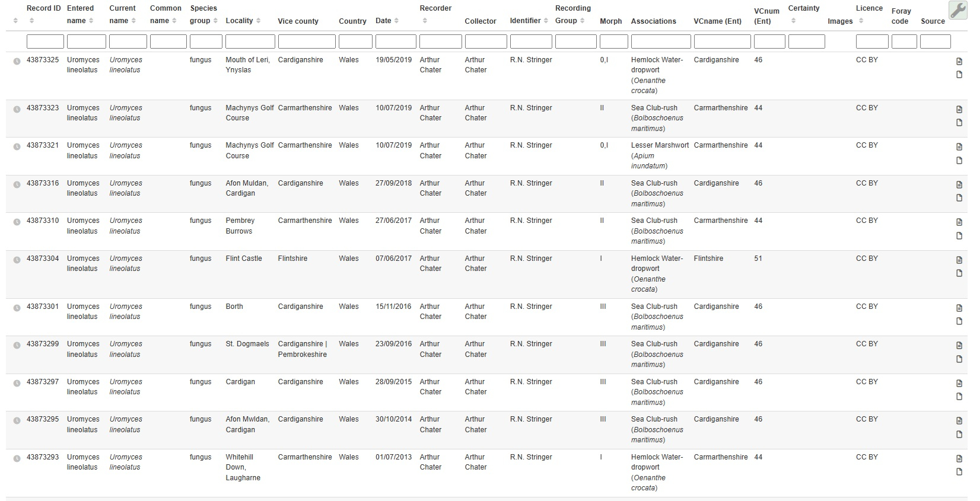Click the blank page icon for record 43873310
The height and width of the screenshot is (501, 980).
click(959, 236)
